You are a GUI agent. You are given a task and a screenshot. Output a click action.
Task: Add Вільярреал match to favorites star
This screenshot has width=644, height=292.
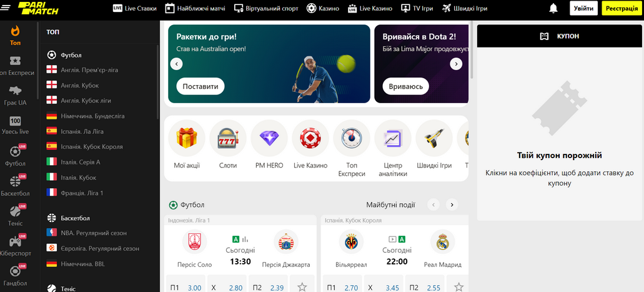458,287
